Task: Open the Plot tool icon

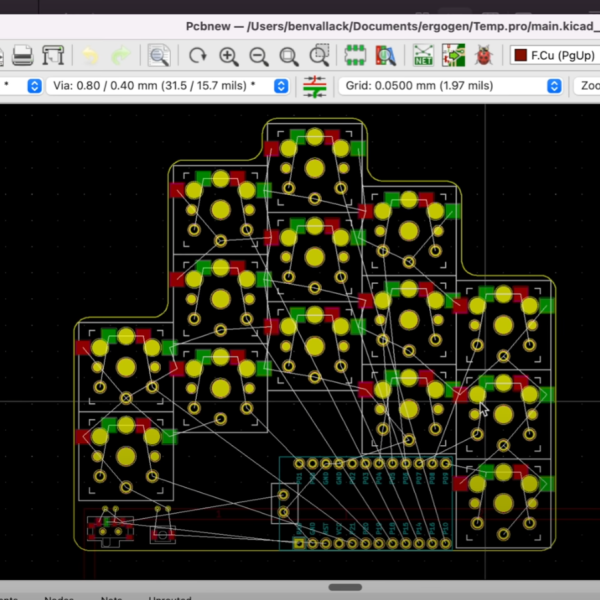Action: (x=53, y=55)
